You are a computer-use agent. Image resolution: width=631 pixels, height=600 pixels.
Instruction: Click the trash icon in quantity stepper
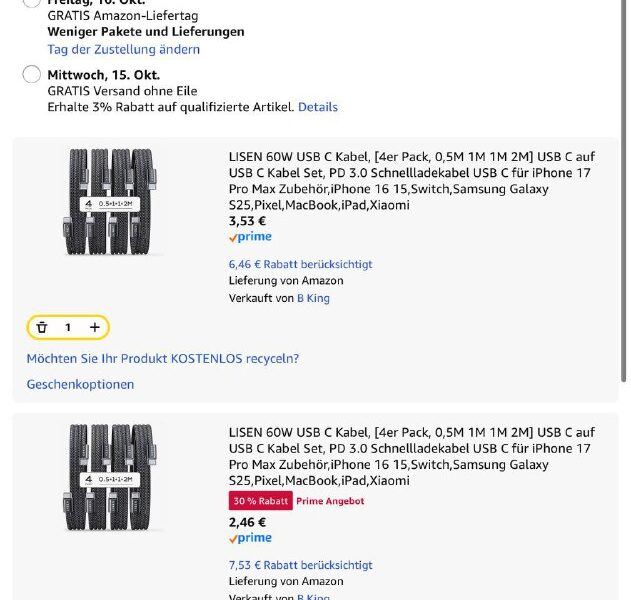tap(42, 327)
